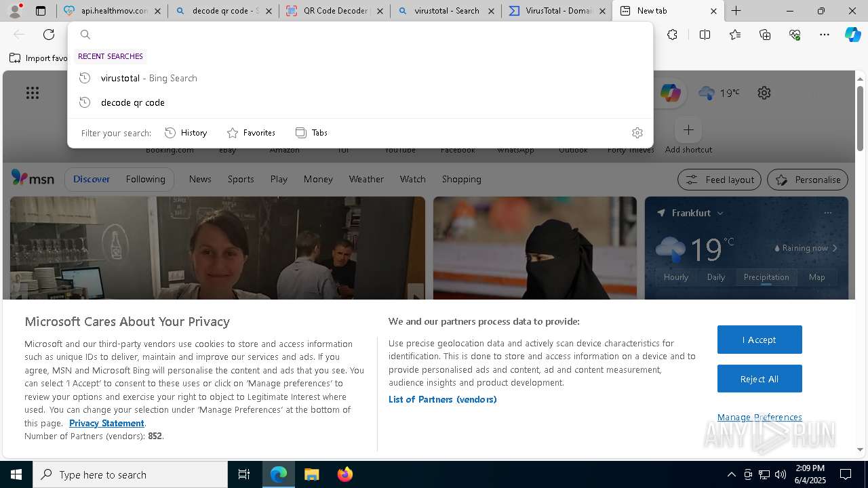The image size is (868, 488).
Task: Open Weather category
Action: click(366, 179)
